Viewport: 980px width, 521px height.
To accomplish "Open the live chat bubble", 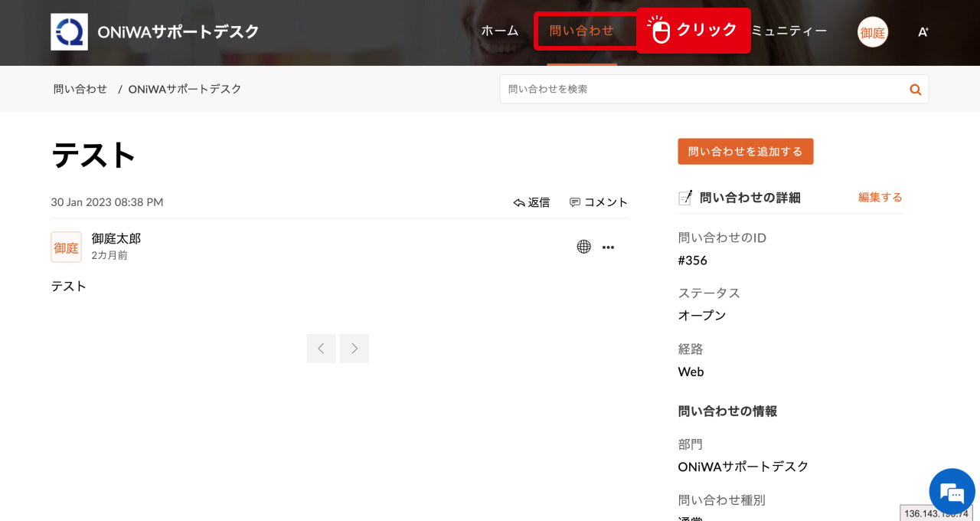I will pyautogui.click(x=952, y=491).
